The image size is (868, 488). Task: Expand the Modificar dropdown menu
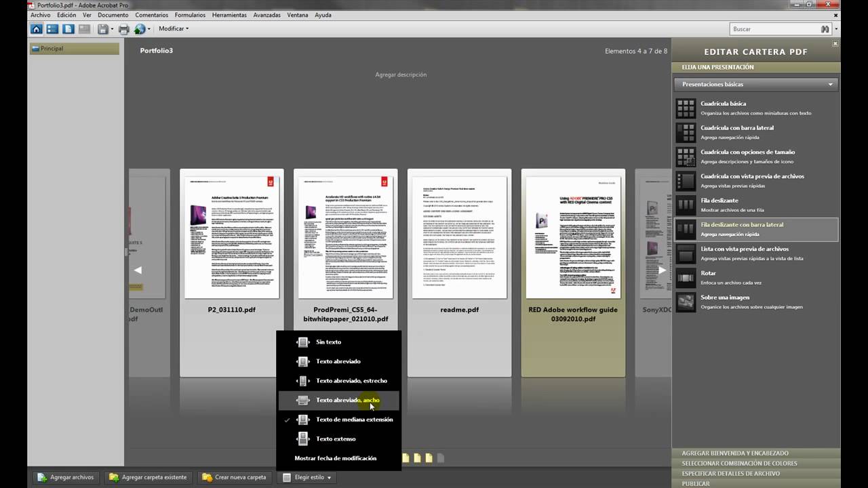pos(174,29)
